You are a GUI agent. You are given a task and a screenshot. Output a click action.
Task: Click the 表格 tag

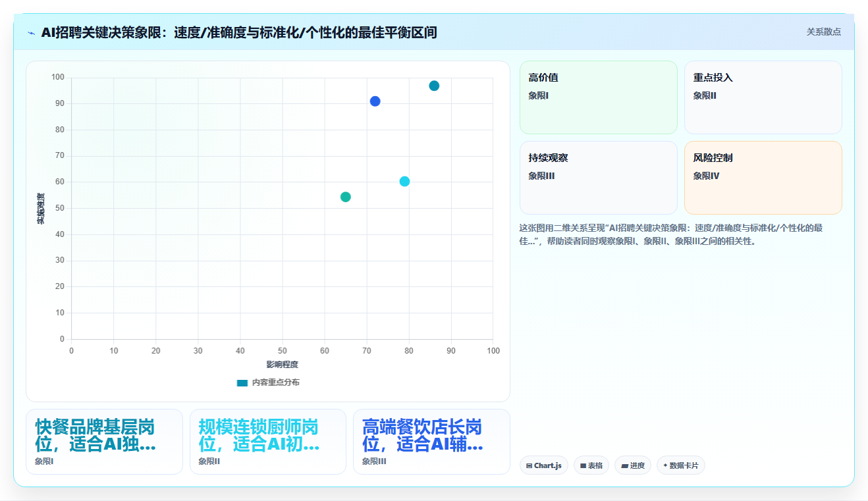click(x=591, y=465)
